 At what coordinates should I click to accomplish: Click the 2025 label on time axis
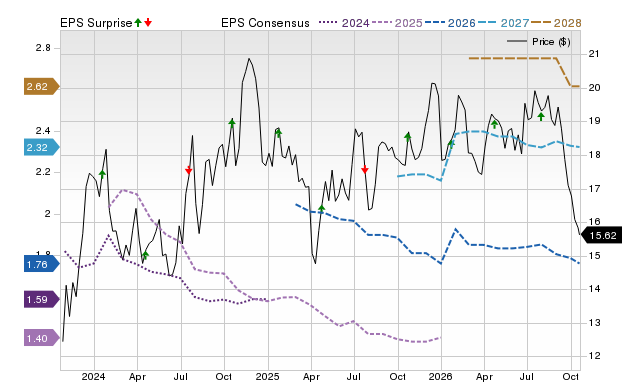pyautogui.click(x=267, y=376)
